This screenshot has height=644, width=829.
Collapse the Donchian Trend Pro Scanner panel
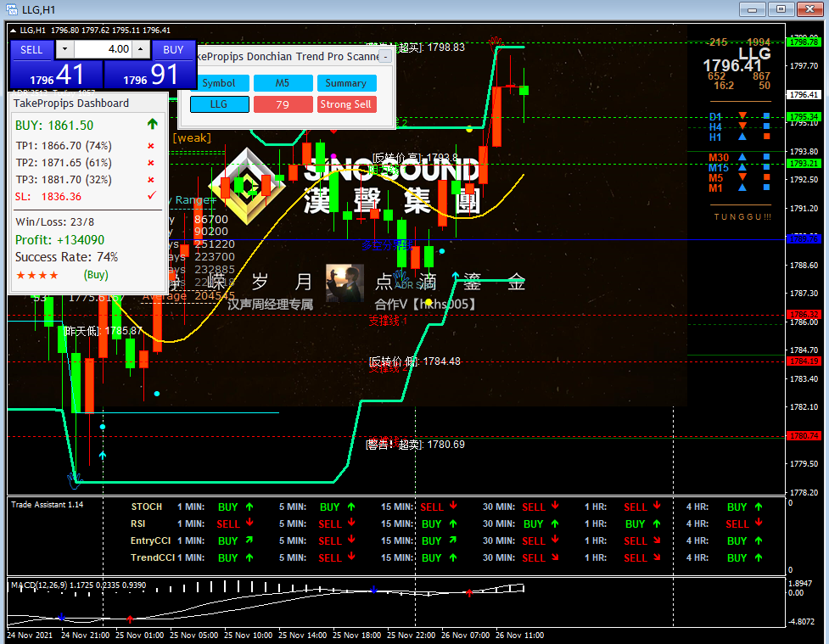(x=386, y=57)
